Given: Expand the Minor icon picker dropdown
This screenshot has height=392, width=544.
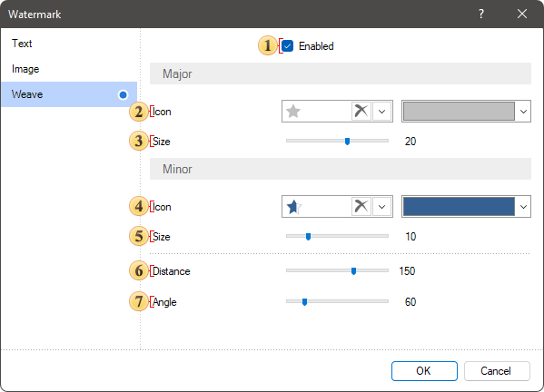Looking at the screenshot, I should point(382,207).
